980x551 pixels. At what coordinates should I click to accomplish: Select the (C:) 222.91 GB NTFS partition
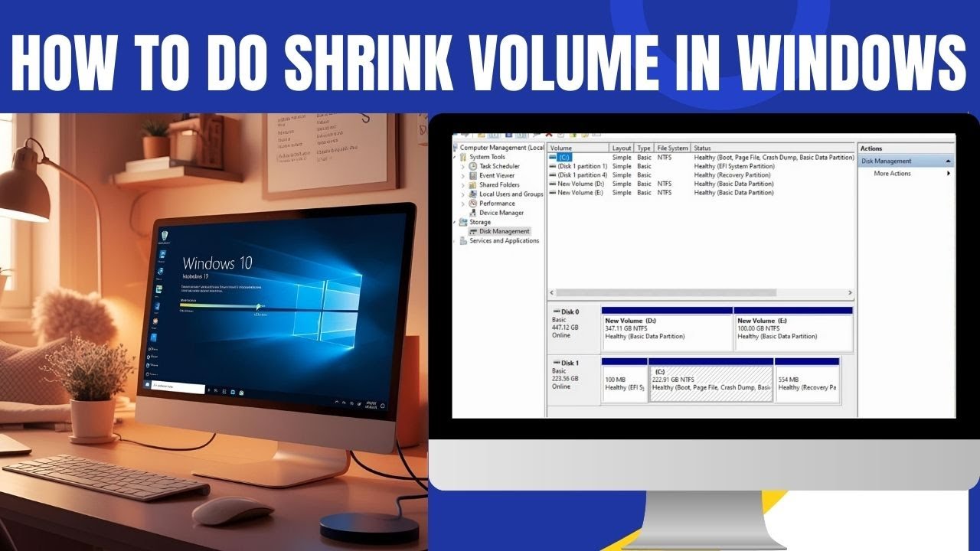(x=711, y=380)
